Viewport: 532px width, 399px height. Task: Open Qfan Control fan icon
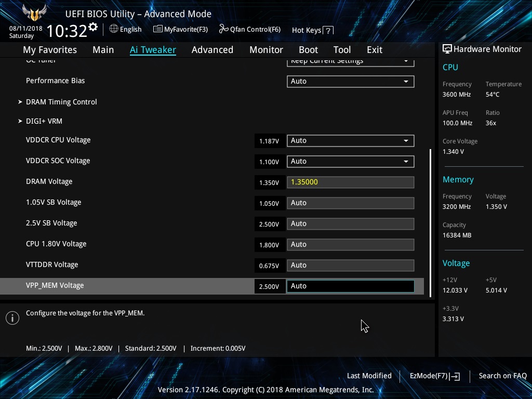pos(223,29)
